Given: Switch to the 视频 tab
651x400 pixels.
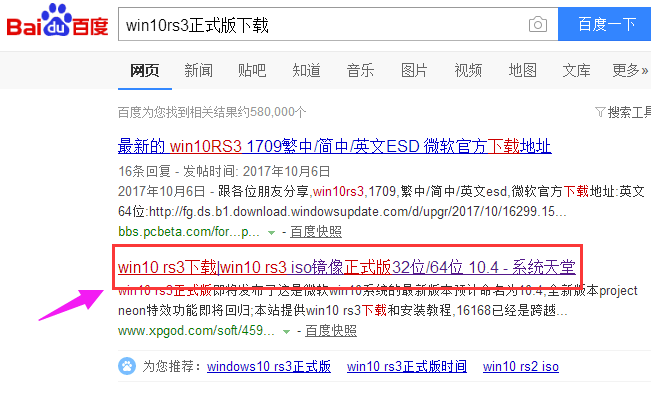Looking at the screenshot, I should click(x=468, y=70).
